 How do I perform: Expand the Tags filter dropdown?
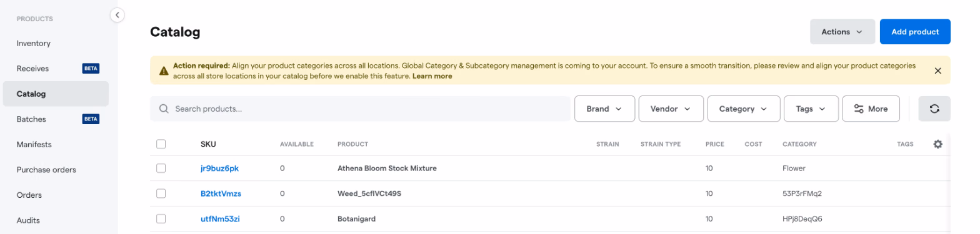811,109
